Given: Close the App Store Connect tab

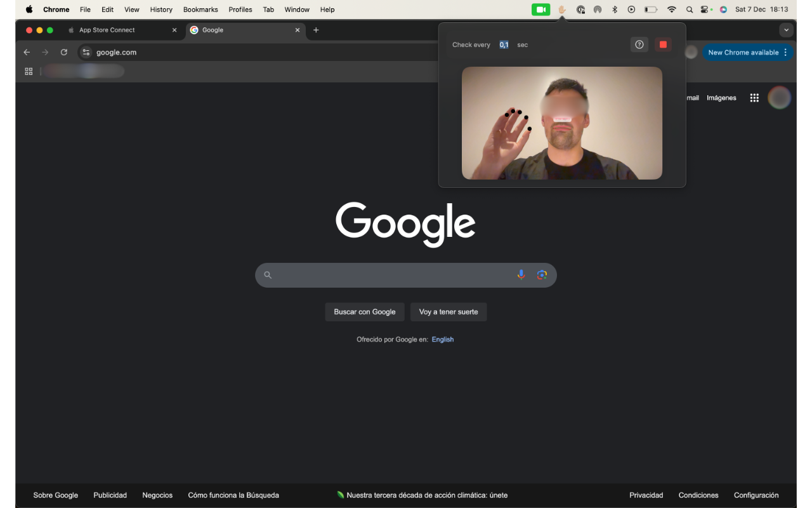Looking at the screenshot, I should pos(174,30).
